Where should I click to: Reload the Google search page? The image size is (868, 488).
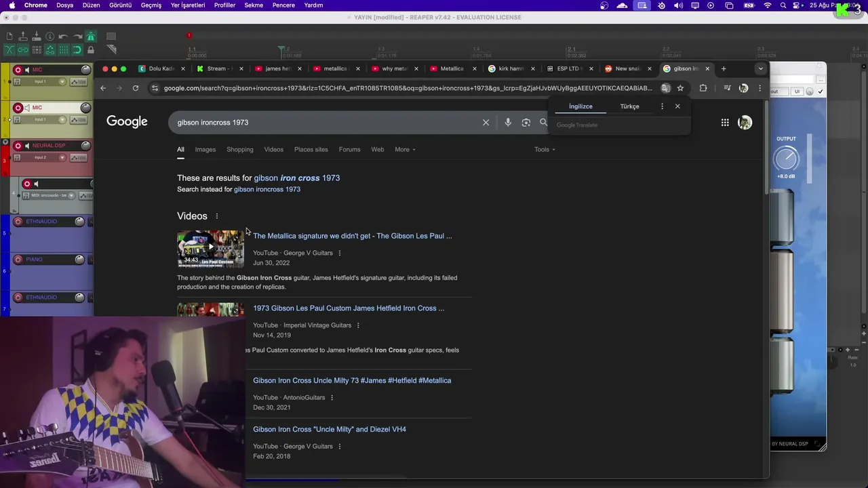pyautogui.click(x=136, y=88)
